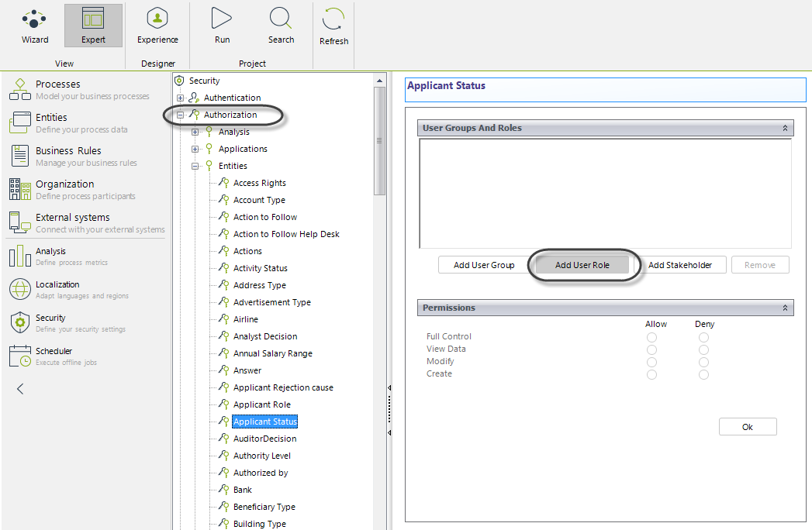Select Allow for Full Control

click(651, 337)
